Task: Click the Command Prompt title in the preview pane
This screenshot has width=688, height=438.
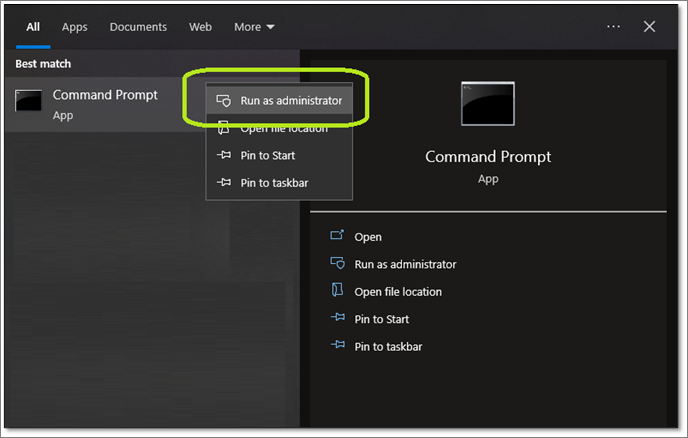Action: click(x=488, y=157)
